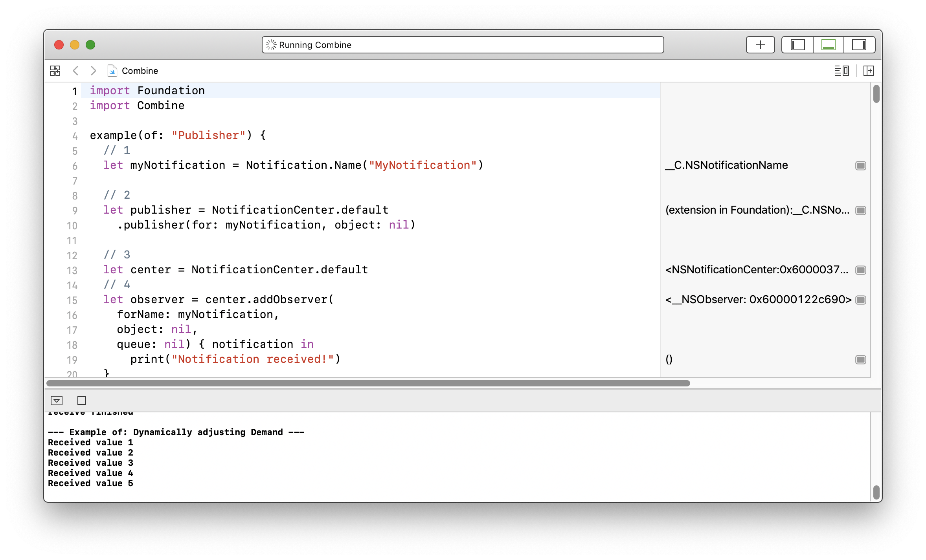Click the "Received value 1" console line
Viewport: 926px width, 560px height.
click(91, 443)
